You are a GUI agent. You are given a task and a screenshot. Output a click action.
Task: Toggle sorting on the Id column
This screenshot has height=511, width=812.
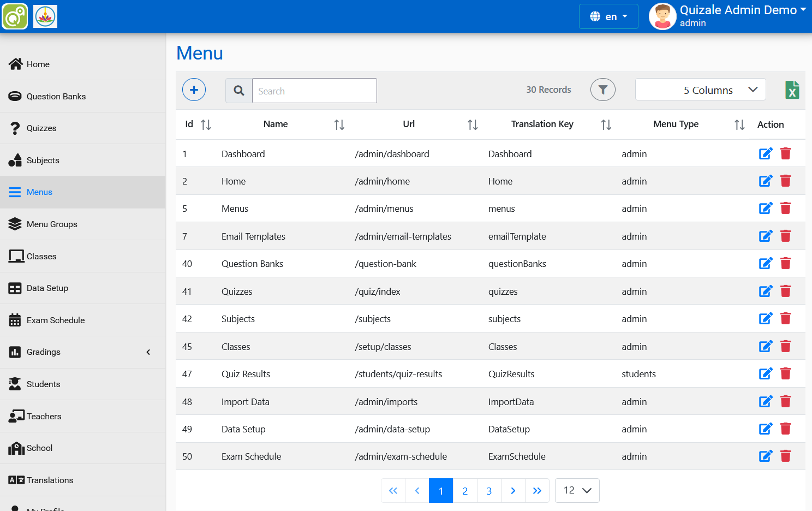tap(206, 124)
